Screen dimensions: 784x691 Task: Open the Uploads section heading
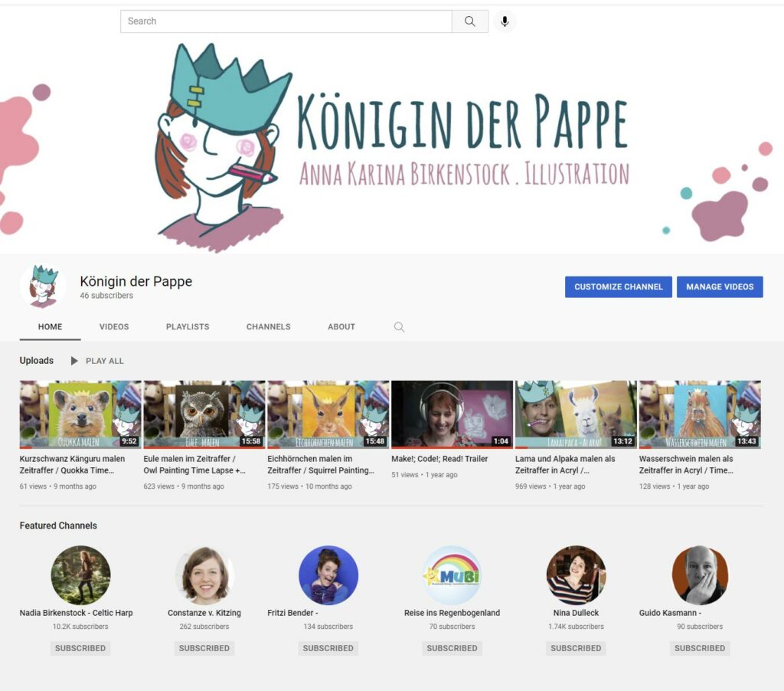(37, 360)
